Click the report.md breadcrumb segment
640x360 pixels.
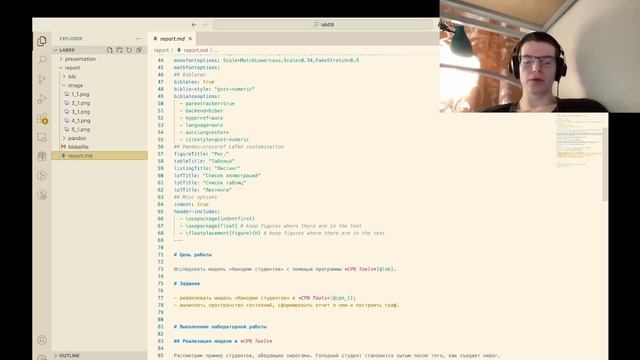pyautogui.click(x=196, y=50)
